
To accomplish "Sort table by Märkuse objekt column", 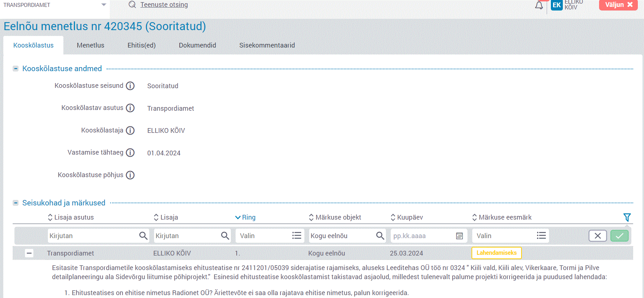I will pos(335,217).
